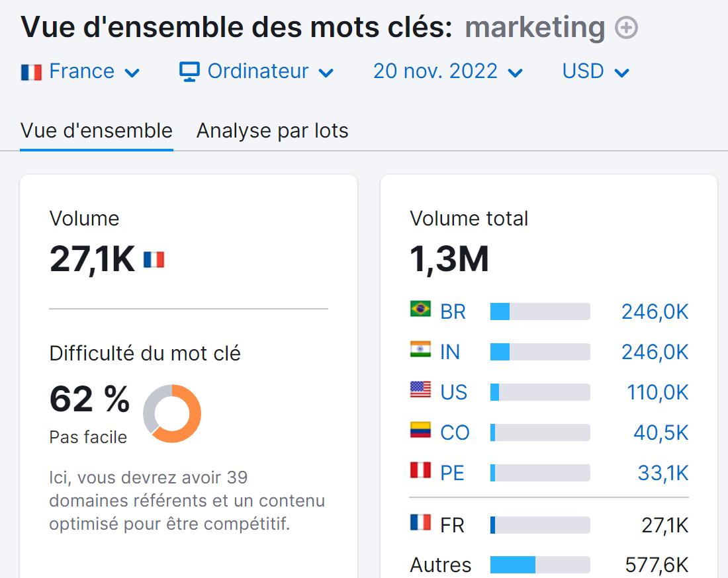Select the Brazil flag in the country list
728x578 pixels.
pos(420,311)
